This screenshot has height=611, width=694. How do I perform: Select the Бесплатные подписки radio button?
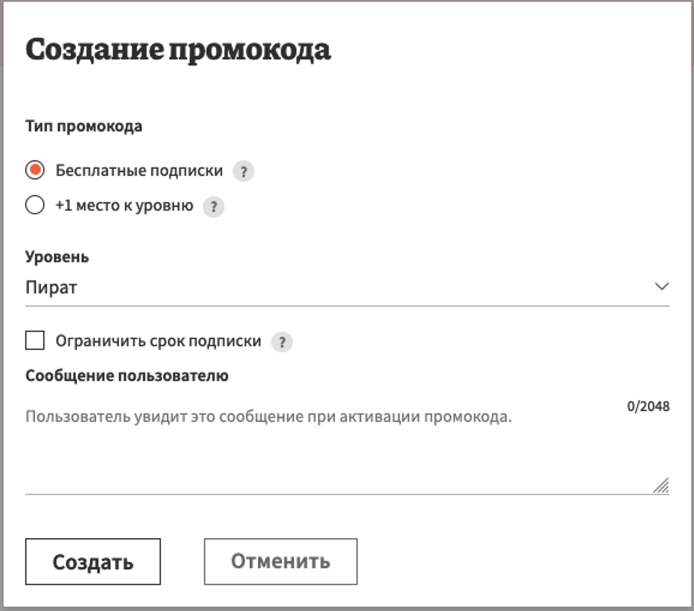(35, 170)
